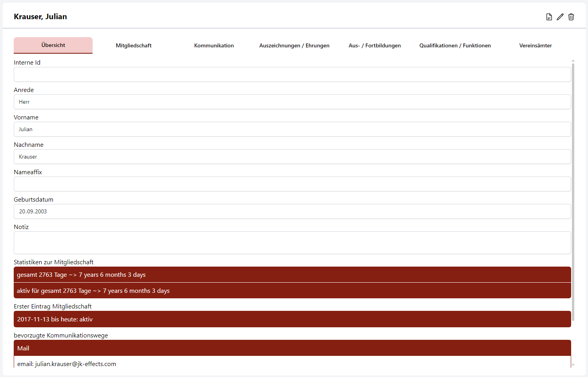Click the vertical scrollbar thumb
Image resolution: width=588 pixels, height=377 pixels.
(x=573, y=192)
